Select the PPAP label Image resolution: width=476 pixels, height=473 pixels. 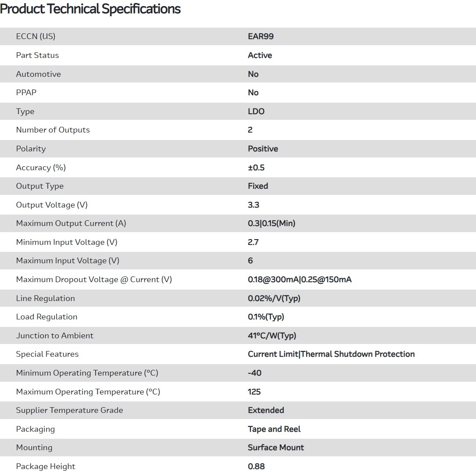[26, 93]
